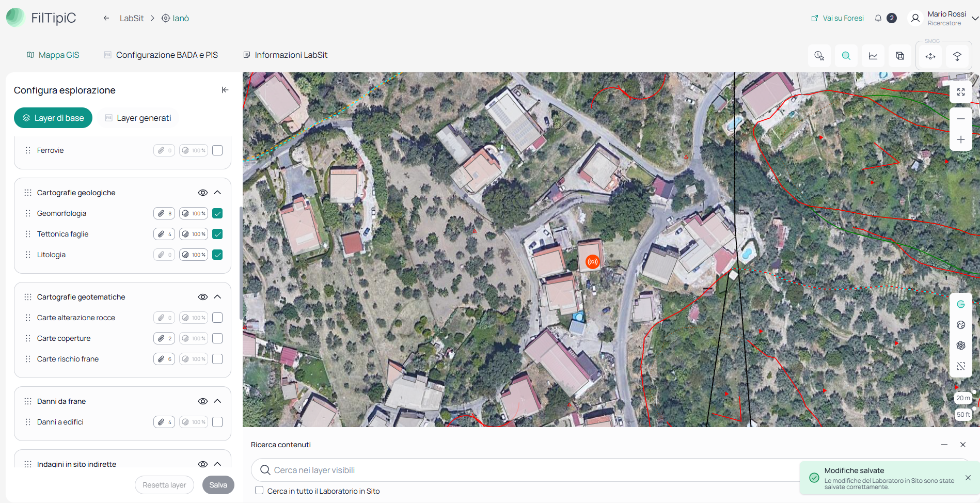Image resolution: width=980 pixels, height=503 pixels.
Task: Uncheck the Geomorfologia layer
Action: coord(217,213)
